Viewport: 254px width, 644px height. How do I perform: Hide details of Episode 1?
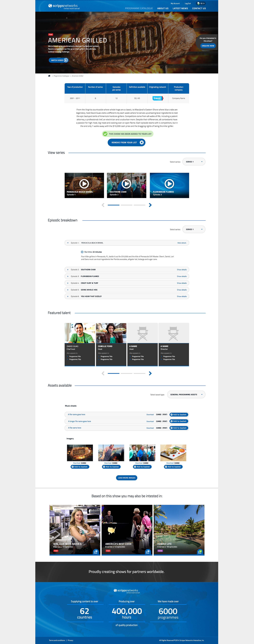click(x=182, y=243)
